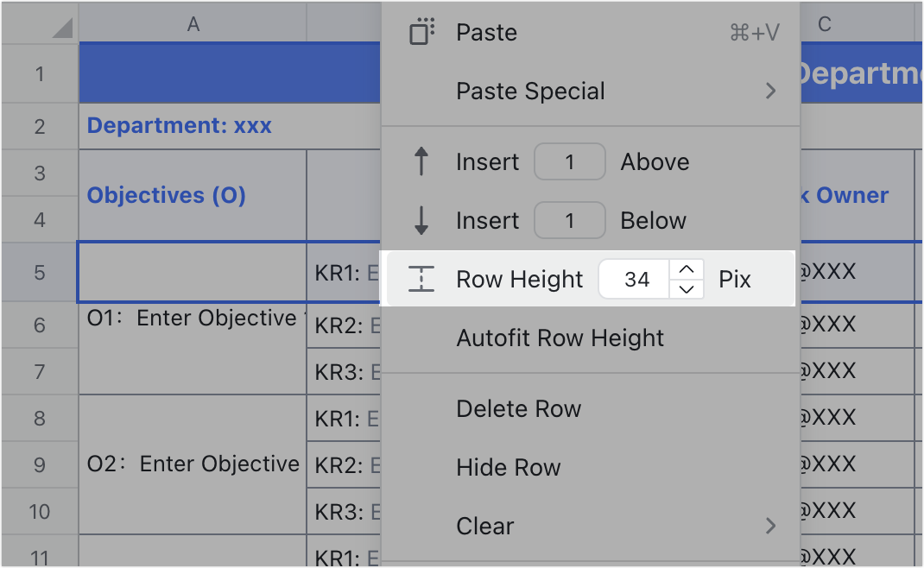Screen dimensions: 924x568
Task: Click the Insert Below down-arrow icon
Action: pyautogui.click(x=422, y=220)
